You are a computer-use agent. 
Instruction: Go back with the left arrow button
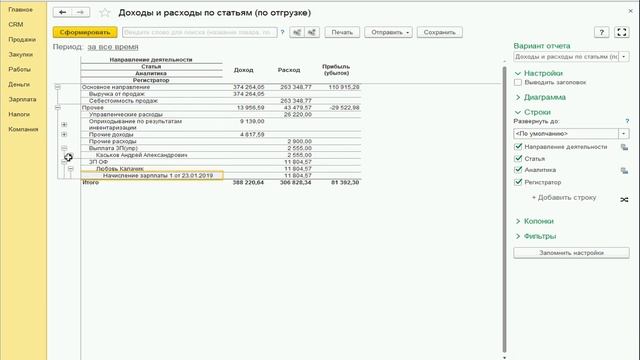pos(62,13)
